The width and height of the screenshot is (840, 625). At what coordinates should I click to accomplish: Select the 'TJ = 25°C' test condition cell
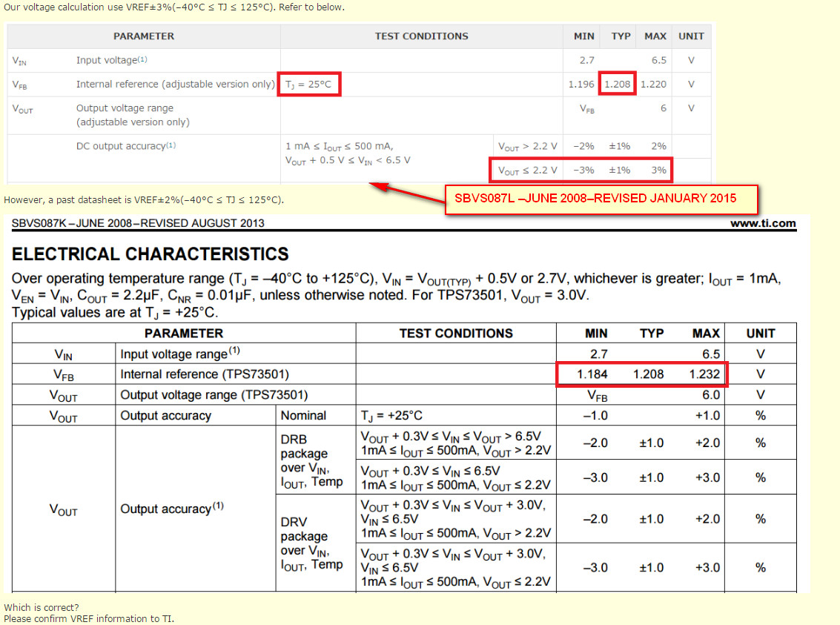tap(308, 84)
